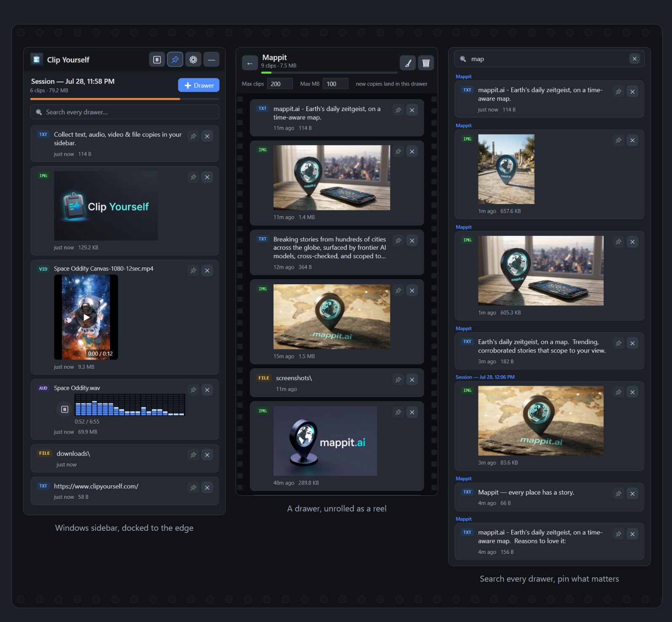672x622 pixels.
Task: Open the 'Session — Jul 28, 12:06 PM' link
Action: [x=485, y=377]
